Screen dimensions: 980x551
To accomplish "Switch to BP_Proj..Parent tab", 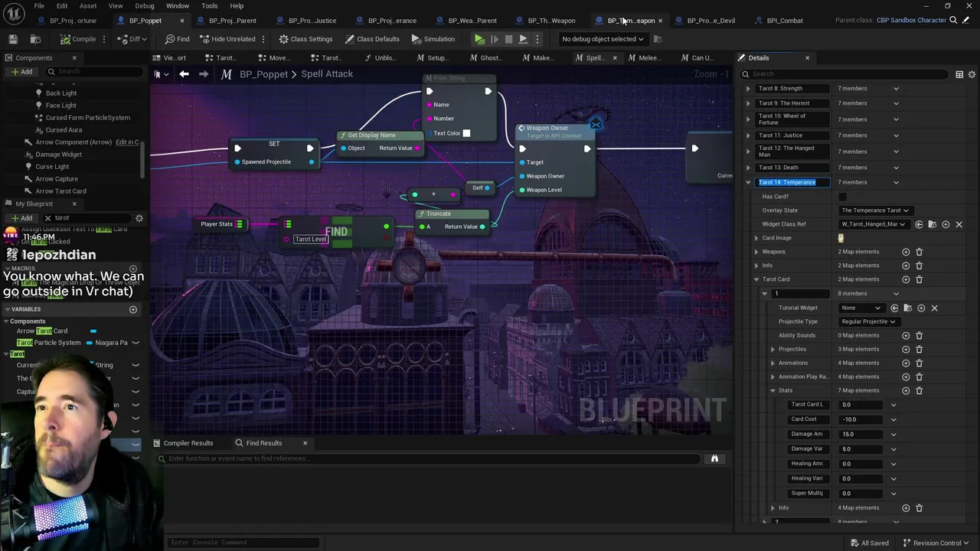I will click(232, 21).
